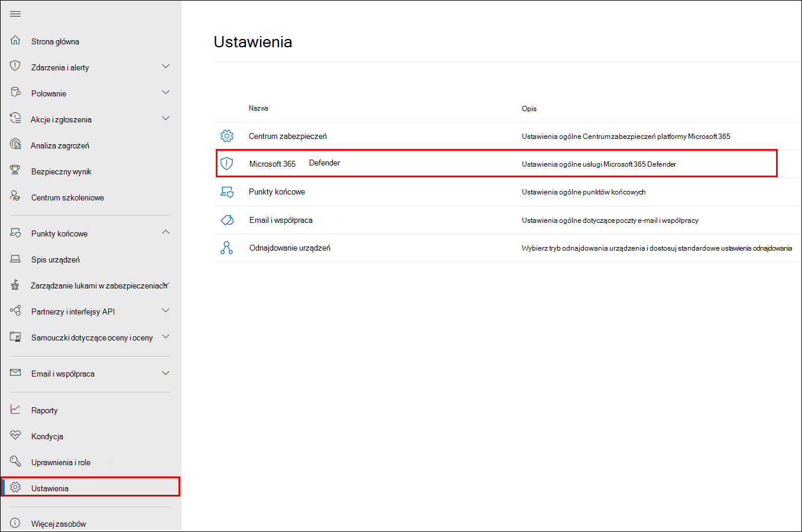Image resolution: width=802 pixels, height=532 pixels.
Task: Click the Zarządzanie lukami w zabezpieczeniach icon
Action: click(15, 285)
